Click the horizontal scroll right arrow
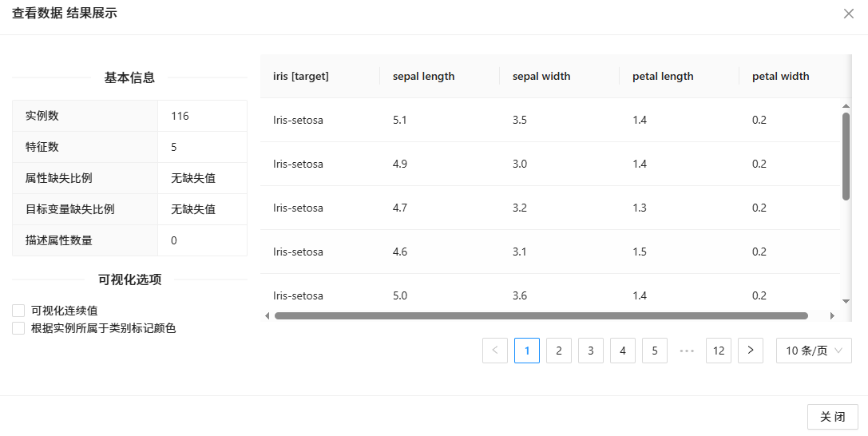 [832, 315]
